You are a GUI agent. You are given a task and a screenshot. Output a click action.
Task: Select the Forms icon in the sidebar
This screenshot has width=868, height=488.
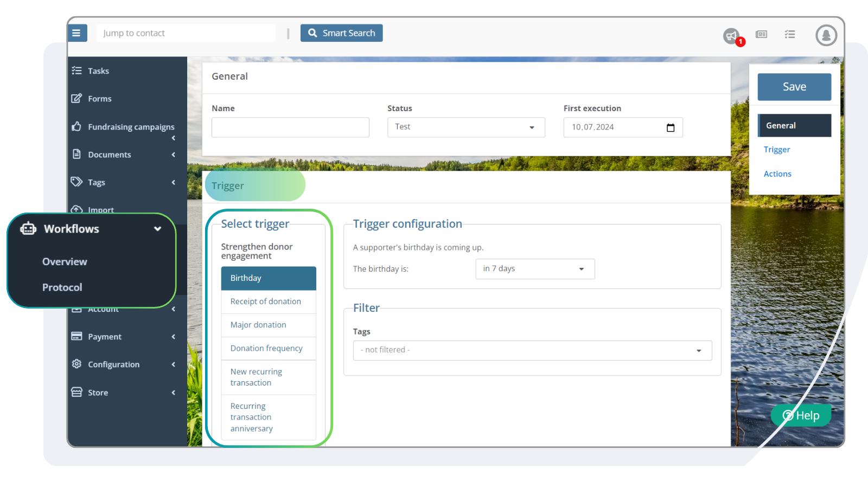(76, 98)
